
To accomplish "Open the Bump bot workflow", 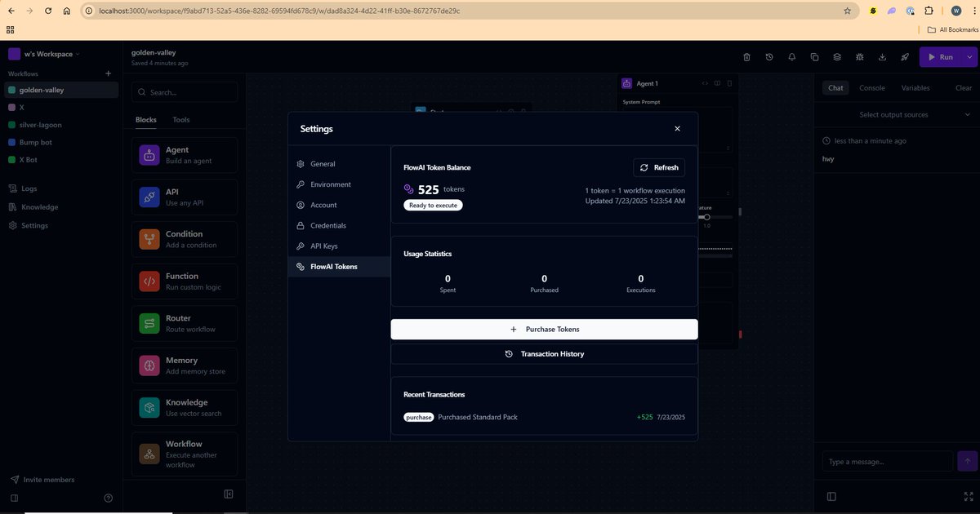I will point(61,142).
